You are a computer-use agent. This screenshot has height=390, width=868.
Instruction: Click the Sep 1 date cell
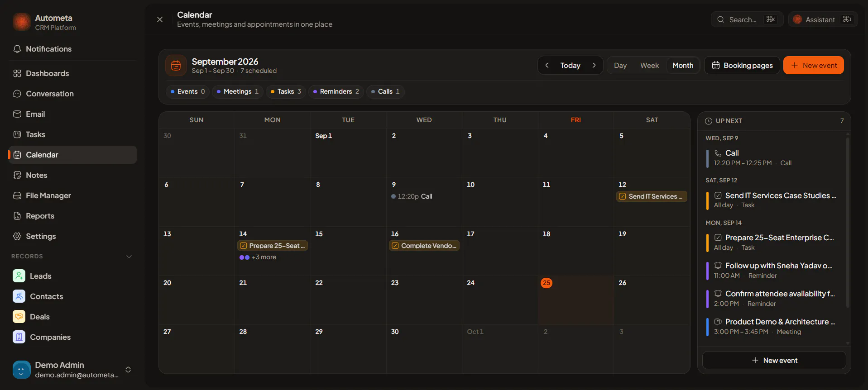[348, 152]
